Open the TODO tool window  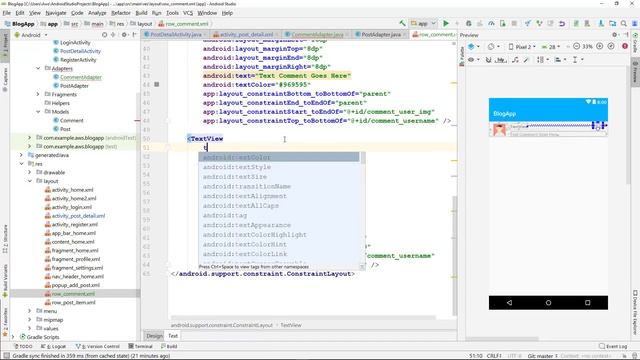(x=23, y=346)
